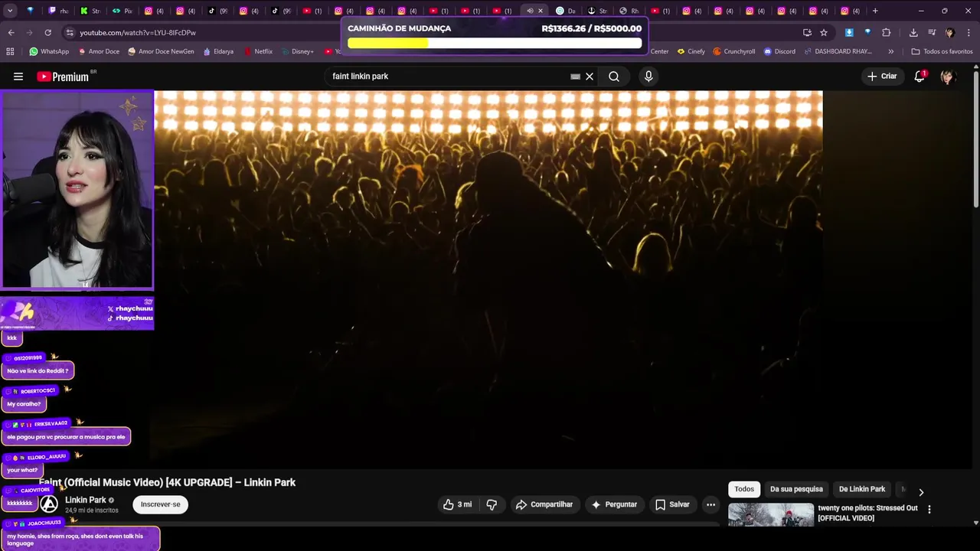Screen dimensions: 980x551
Task: Bookmark this page with star icon
Action: [824, 33]
